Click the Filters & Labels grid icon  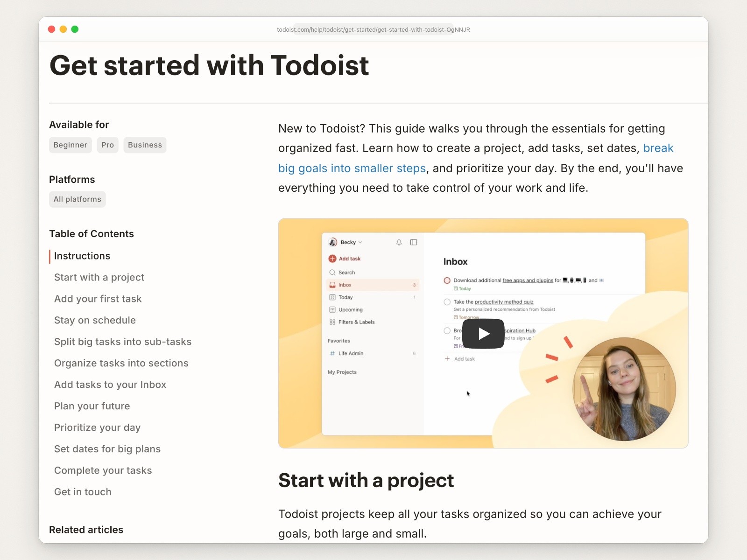332,322
